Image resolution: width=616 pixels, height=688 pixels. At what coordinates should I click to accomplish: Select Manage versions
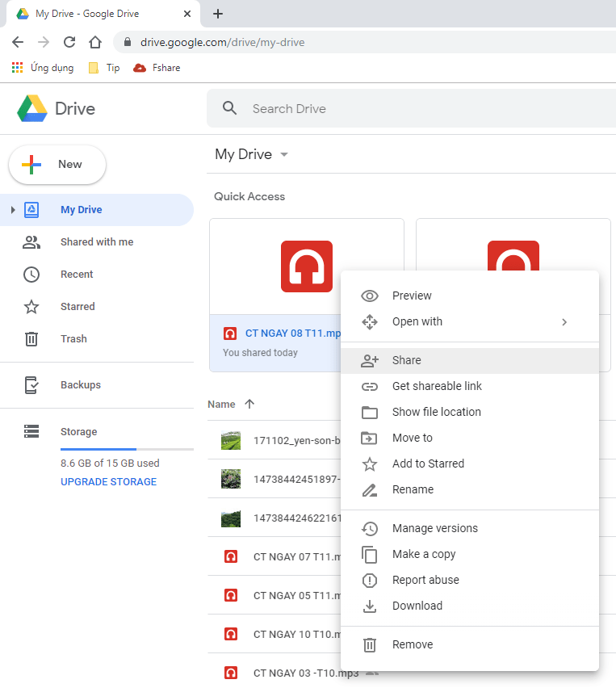(470, 528)
